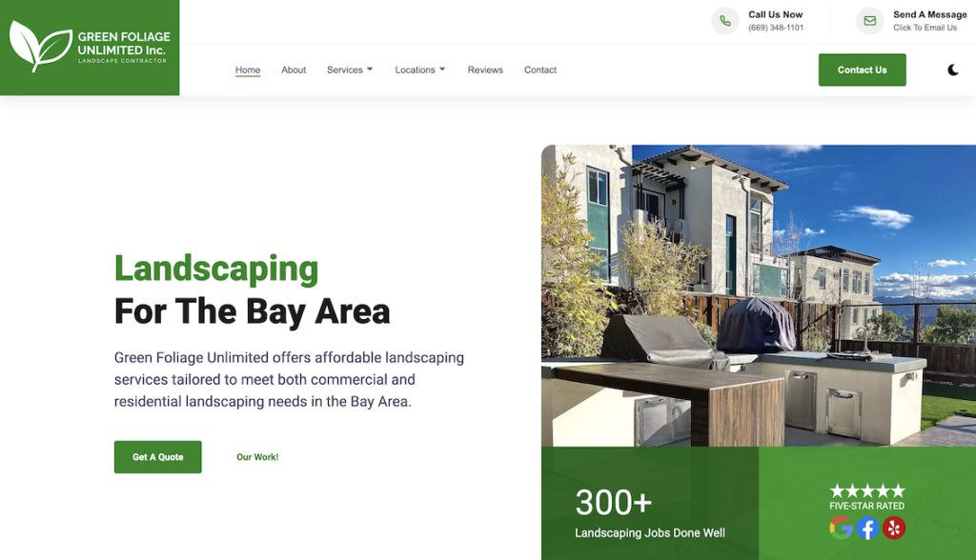Click the Send A Message heading
976x560 pixels.
click(930, 14)
